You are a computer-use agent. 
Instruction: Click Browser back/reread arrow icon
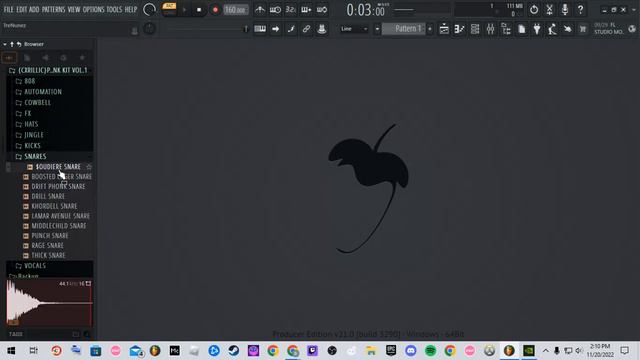pyautogui.click(x=19, y=44)
